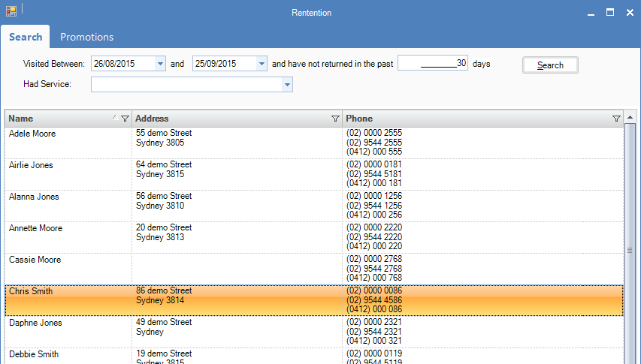
Task: Click the scrollbar up arrow
Action: click(x=630, y=118)
